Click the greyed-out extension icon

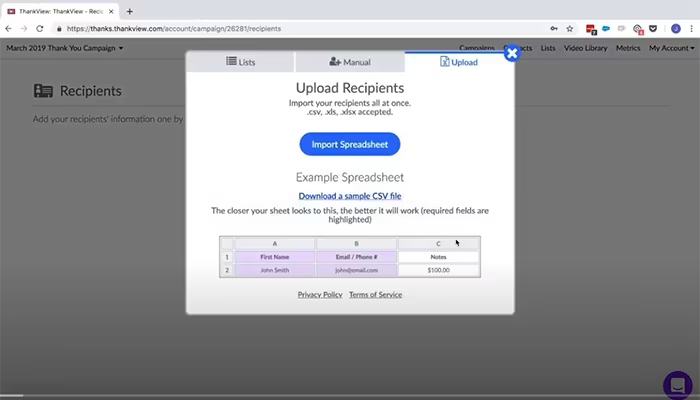[621, 29]
